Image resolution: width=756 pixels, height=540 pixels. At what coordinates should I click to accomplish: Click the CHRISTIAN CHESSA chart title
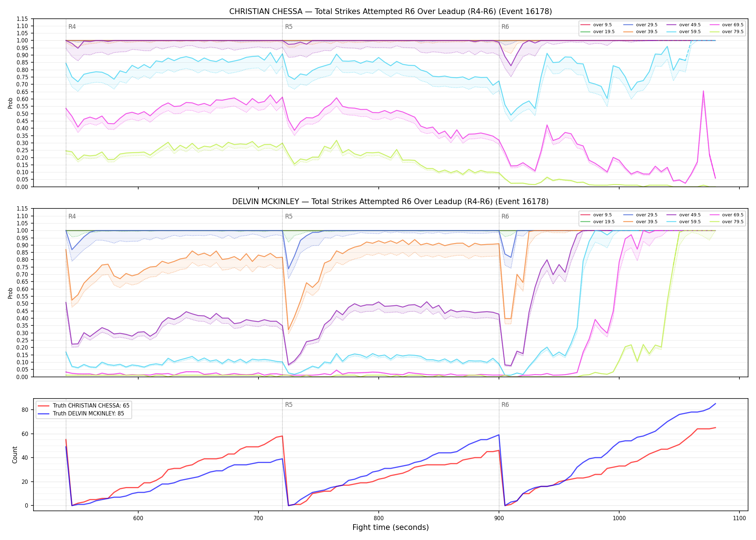pos(391,12)
